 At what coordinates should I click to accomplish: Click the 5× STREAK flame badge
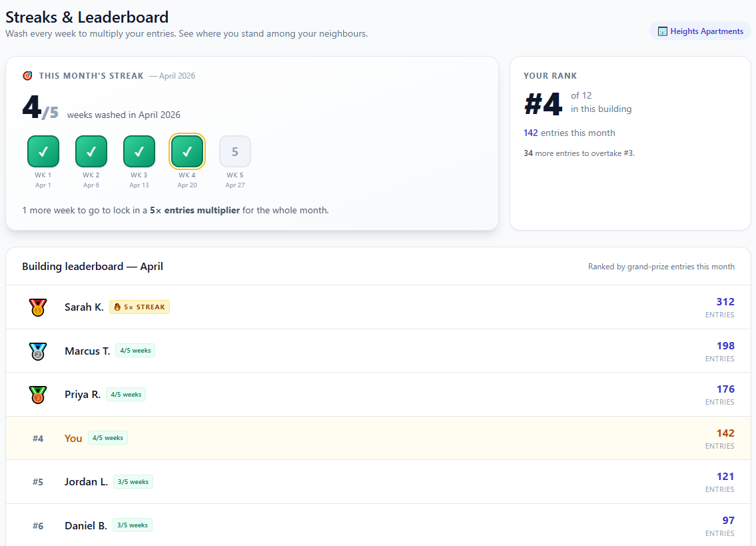139,307
